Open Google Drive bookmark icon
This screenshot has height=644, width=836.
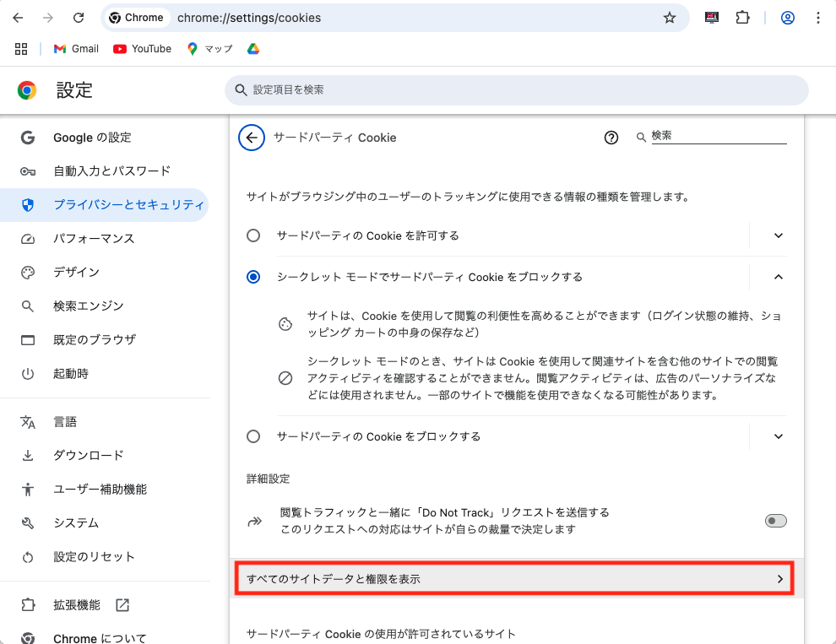pyautogui.click(x=253, y=49)
